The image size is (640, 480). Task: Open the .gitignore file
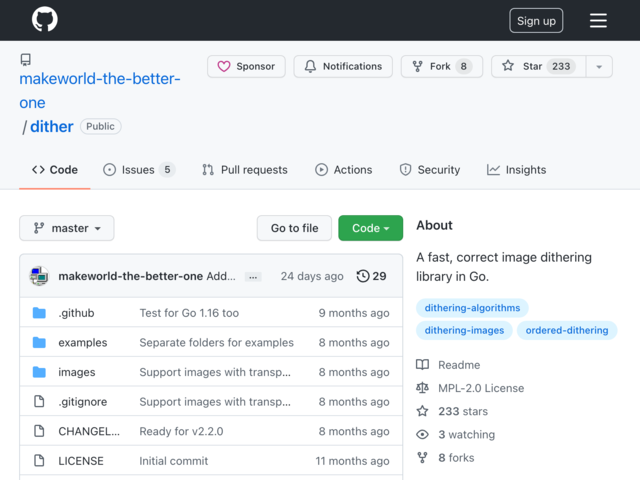(83, 402)
